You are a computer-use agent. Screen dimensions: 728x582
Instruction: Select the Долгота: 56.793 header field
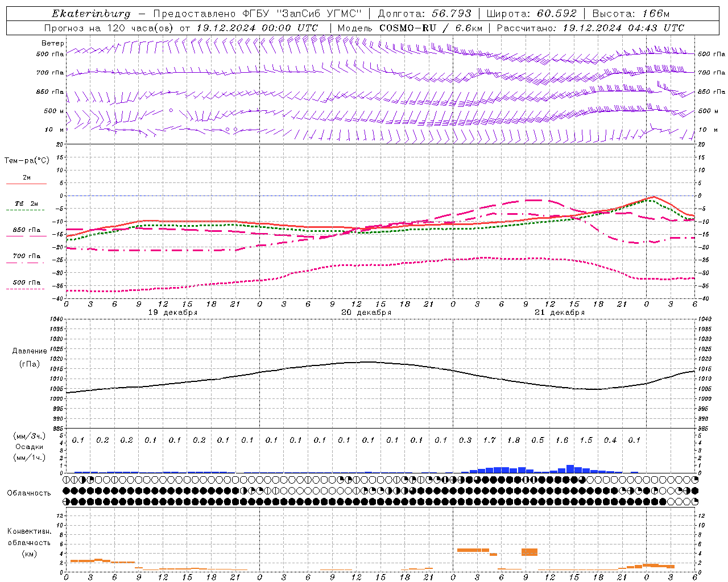(424, 14)
